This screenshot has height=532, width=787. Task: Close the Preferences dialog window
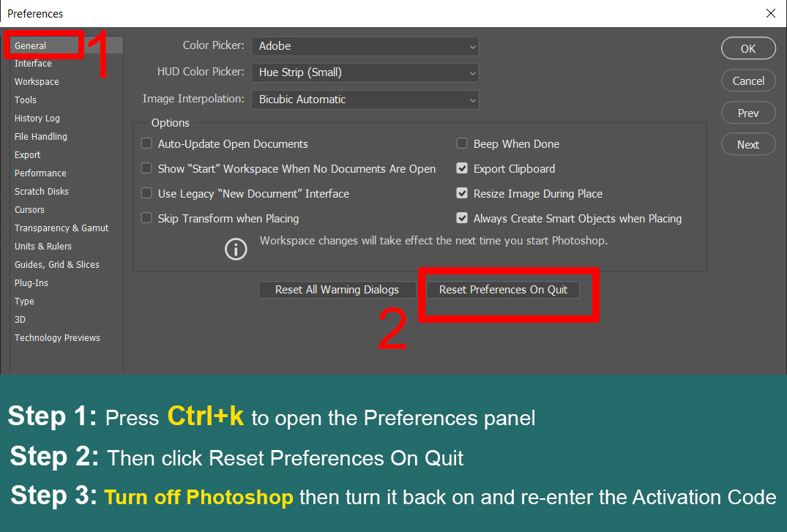[x=770, y=13]
